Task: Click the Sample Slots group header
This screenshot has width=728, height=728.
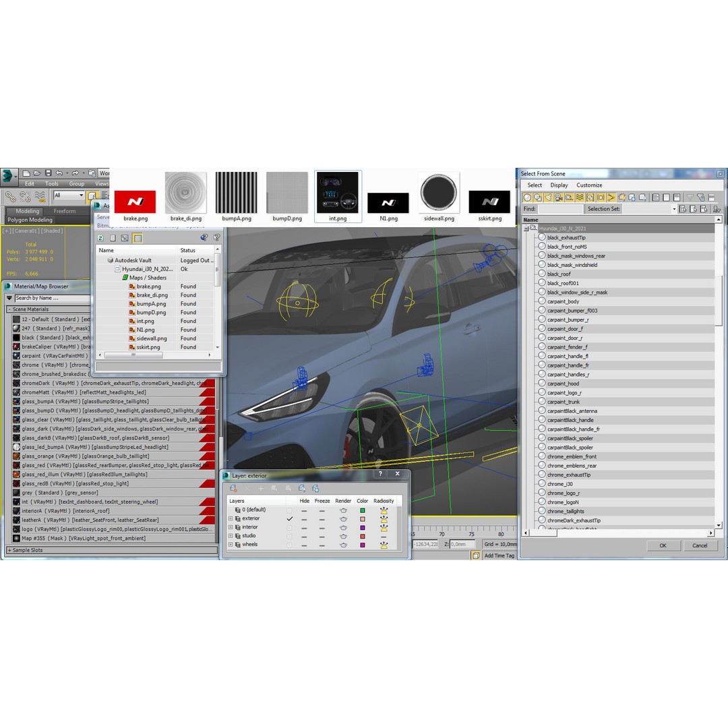Action: point(111,551)
